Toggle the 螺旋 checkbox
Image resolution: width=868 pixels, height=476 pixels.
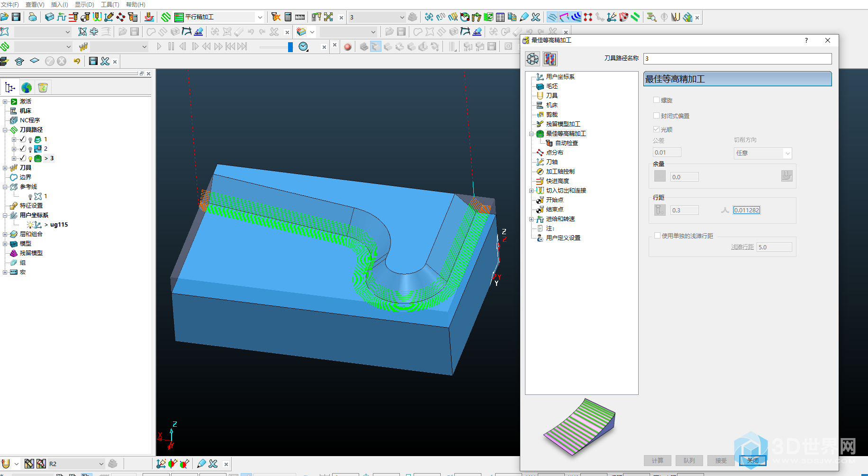[656, 100]
